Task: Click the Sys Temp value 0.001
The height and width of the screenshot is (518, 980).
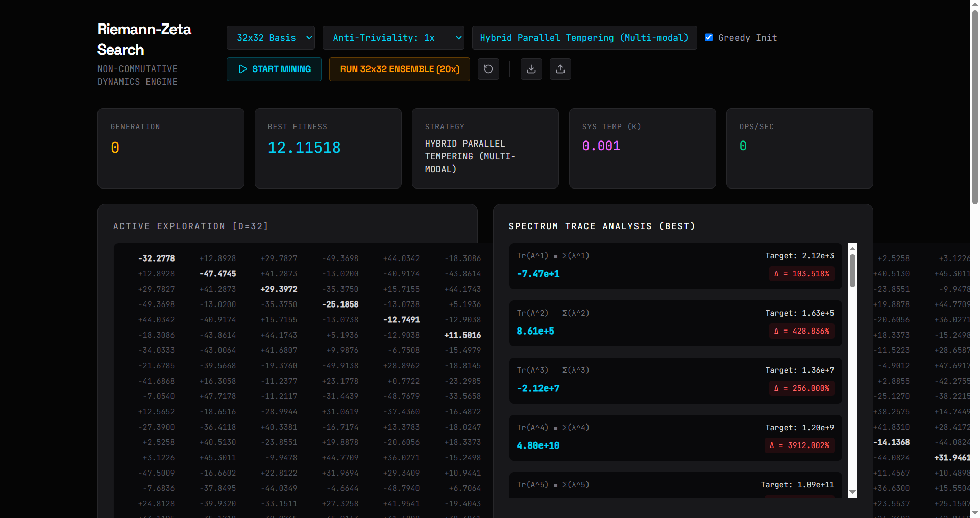Action: [x=601, y=146]
